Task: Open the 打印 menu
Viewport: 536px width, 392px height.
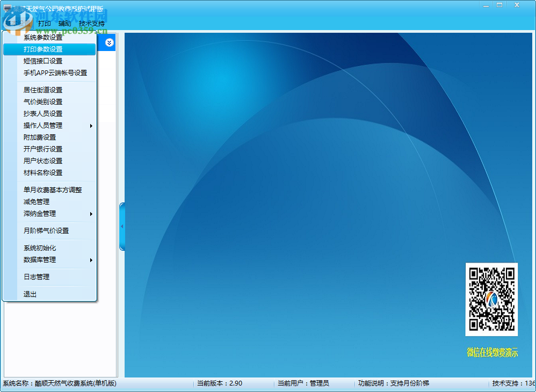Action: coord(45,23)
